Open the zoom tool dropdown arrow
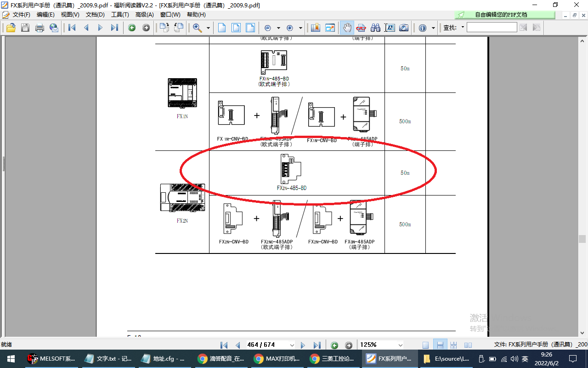Viewport: 588px width, 368px height. point(208,28)
